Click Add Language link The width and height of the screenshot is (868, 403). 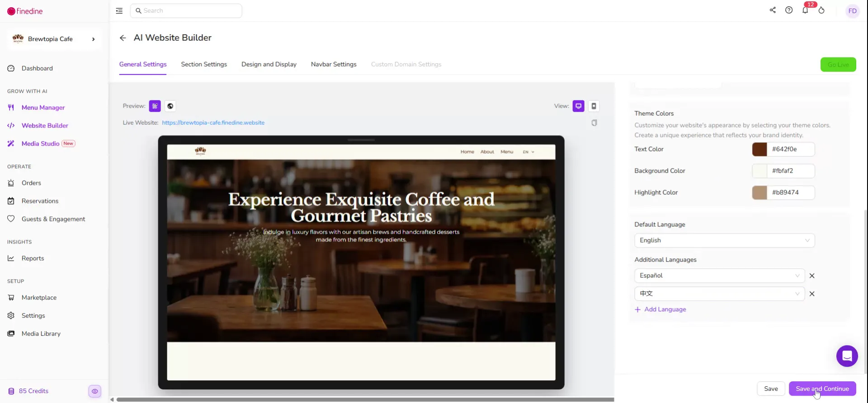click(660, 309)
